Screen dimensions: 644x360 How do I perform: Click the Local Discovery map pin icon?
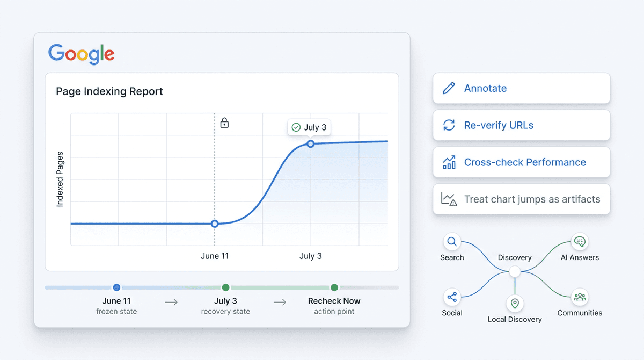click(515, 304)
